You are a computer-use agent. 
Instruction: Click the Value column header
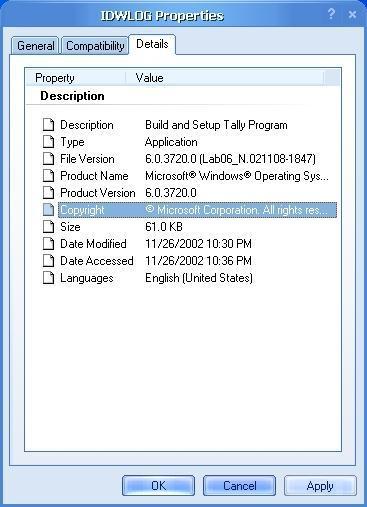point(225,78)
